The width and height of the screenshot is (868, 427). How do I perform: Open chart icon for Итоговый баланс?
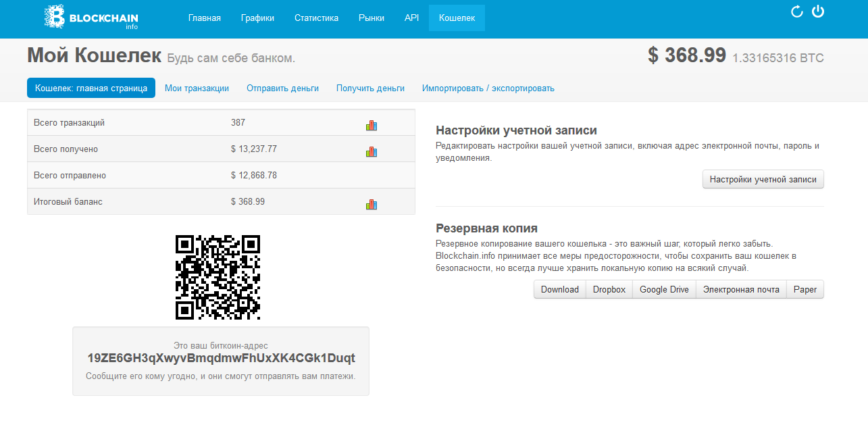coord(372,204)
